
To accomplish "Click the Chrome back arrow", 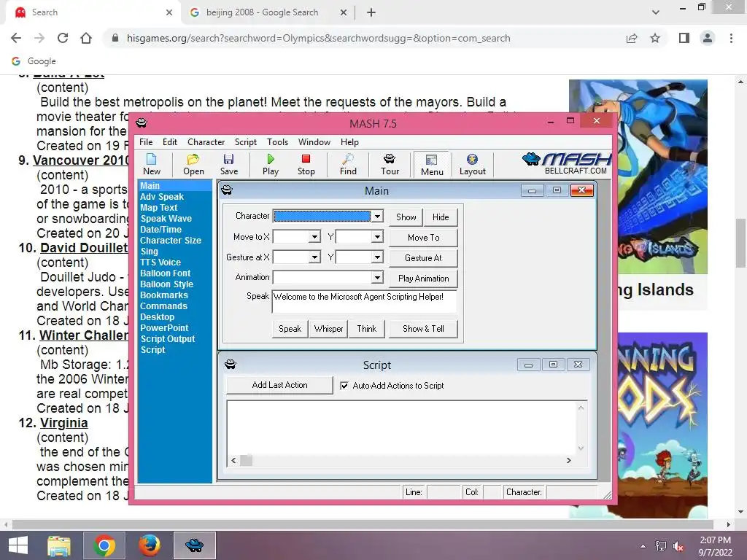I will click(x=16, y=38).
